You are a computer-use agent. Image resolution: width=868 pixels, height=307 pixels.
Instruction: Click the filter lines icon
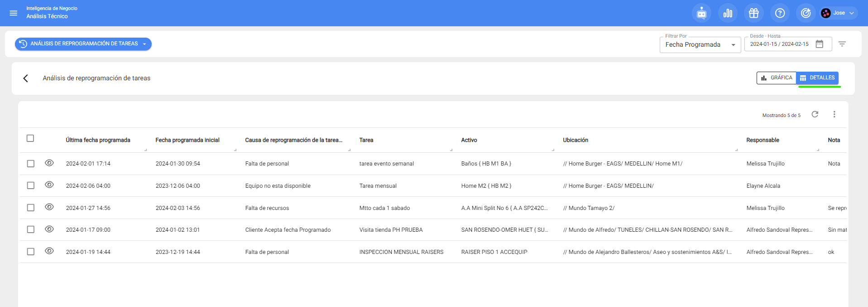tap(842, 44)
